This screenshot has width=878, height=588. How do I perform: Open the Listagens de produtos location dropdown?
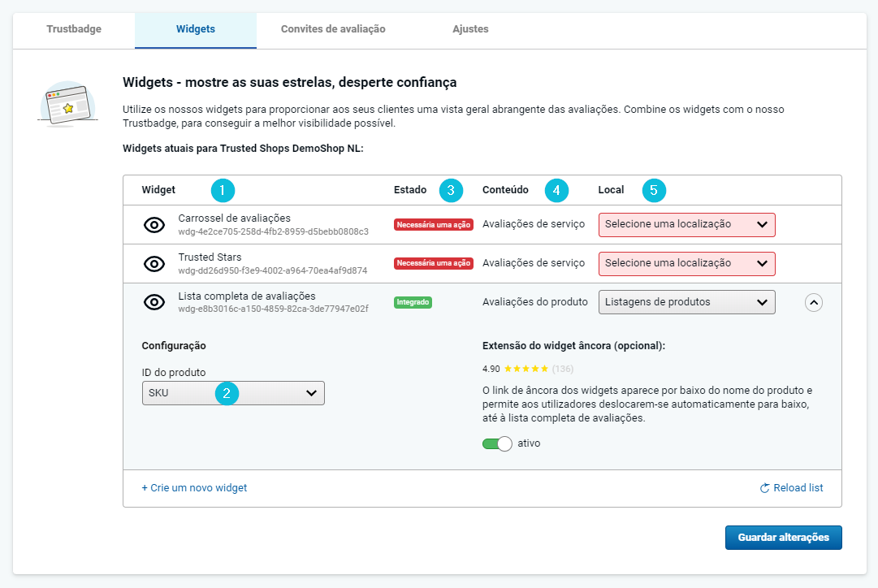point(686,302)
